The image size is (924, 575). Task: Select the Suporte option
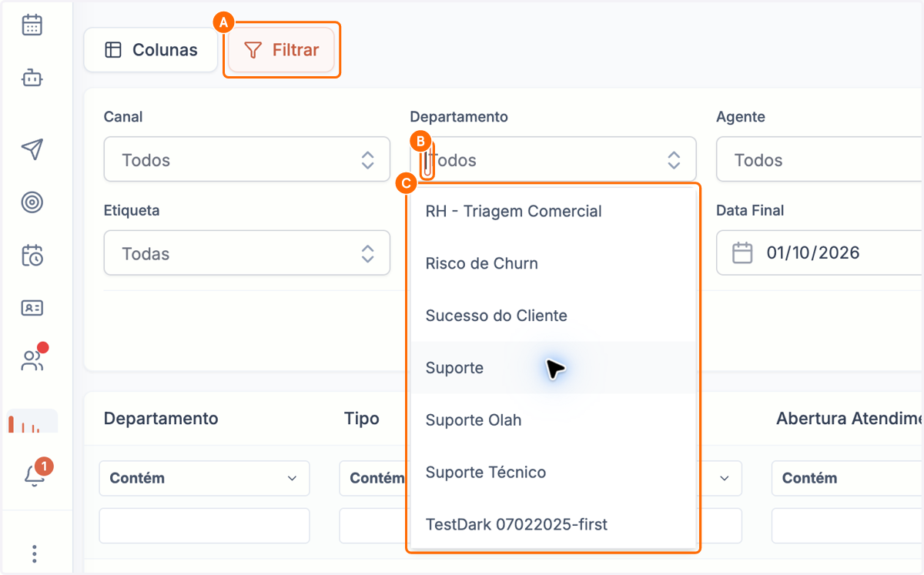[553, 368]
